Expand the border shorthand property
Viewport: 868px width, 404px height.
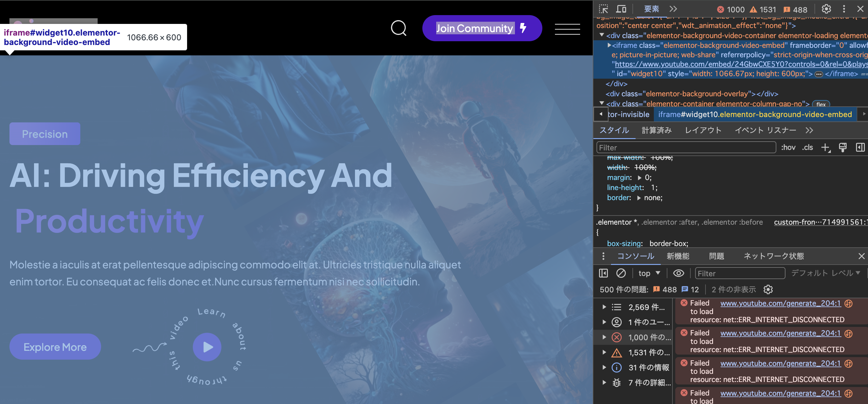click(x=638, y=198)
